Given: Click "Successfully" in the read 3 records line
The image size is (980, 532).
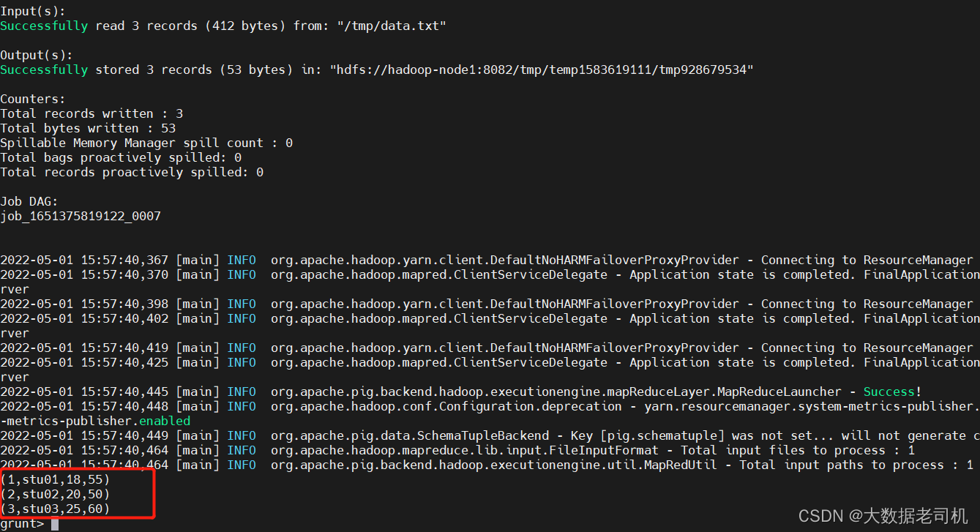Looking at the screenshot, I should [44, 26].
